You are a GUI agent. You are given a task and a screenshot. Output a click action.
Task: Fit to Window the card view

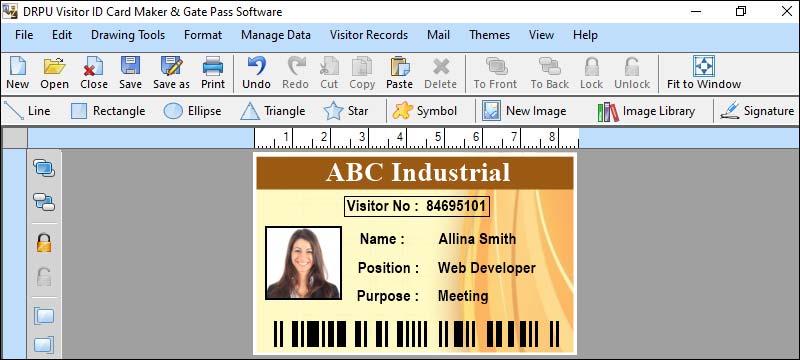pos(704,73)
